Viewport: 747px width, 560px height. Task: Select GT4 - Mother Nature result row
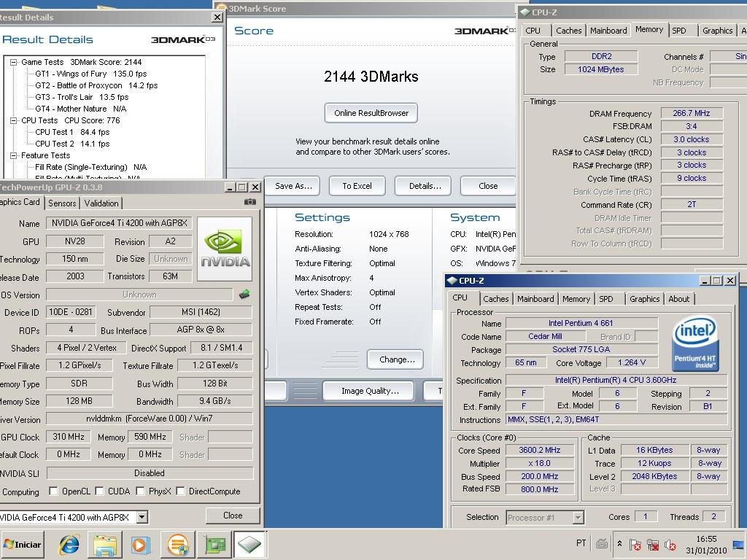coord(80,109)
